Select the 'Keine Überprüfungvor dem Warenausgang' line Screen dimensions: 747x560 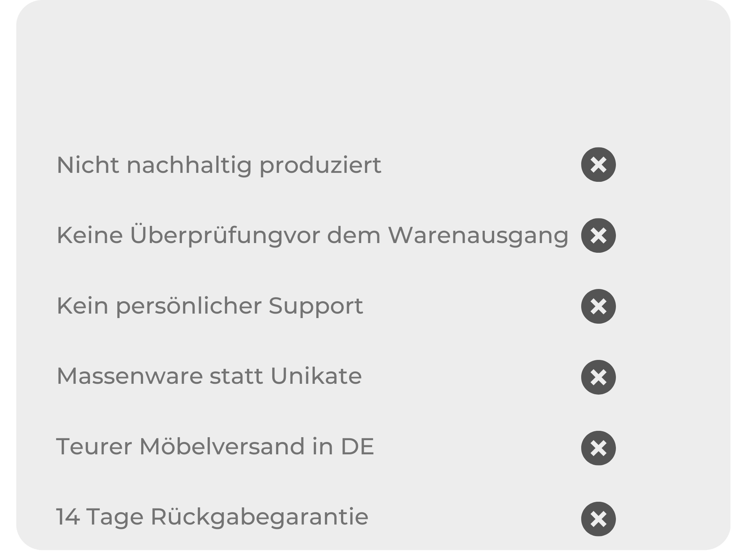tap(312, 236)
